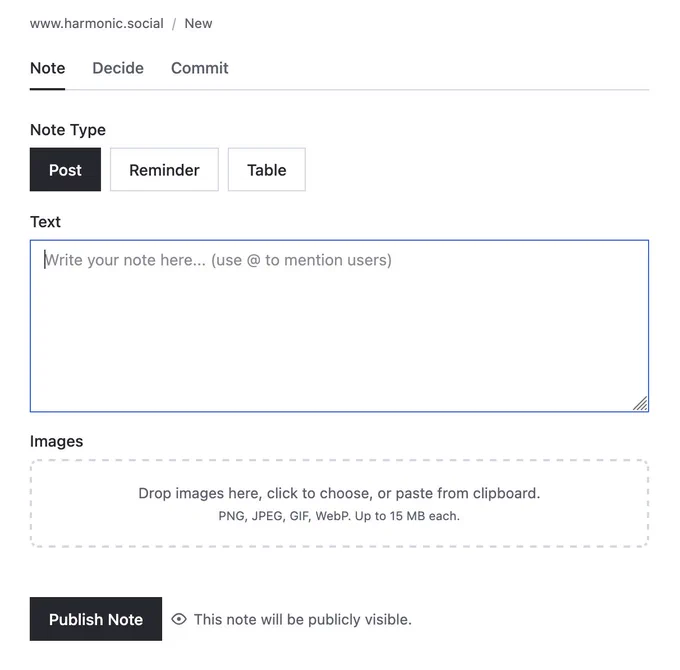This screenshot has width=680, height=670.
Task: Click the Images section label
Action: pos(56,441)
